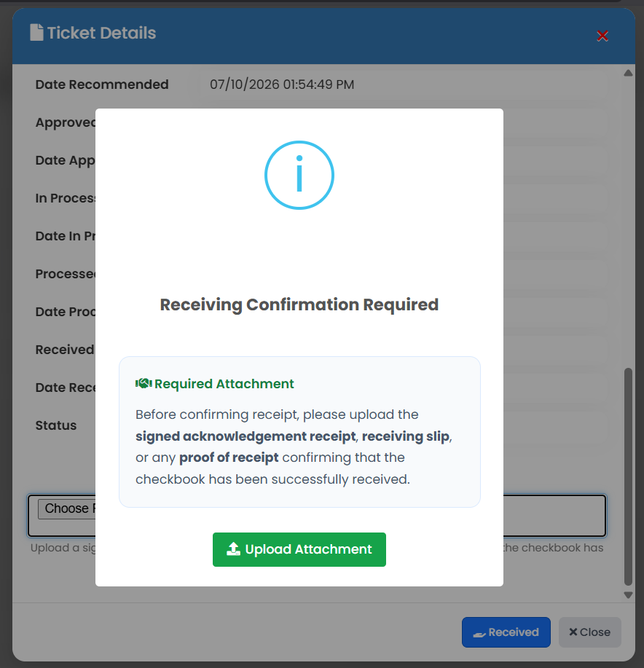Viewport: 644px width, 668px height.
Task: Click the blue Received button
Action: [506, 632]
